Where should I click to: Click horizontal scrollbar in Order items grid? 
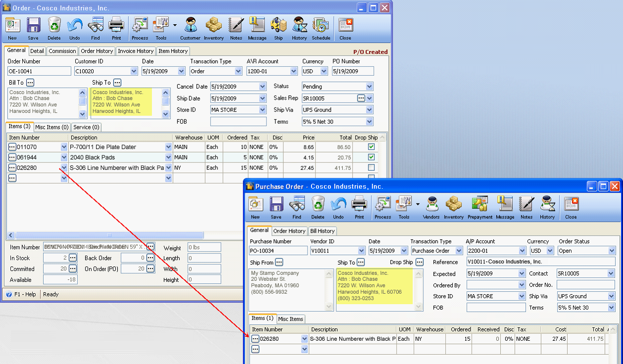(x=108, y=236)
